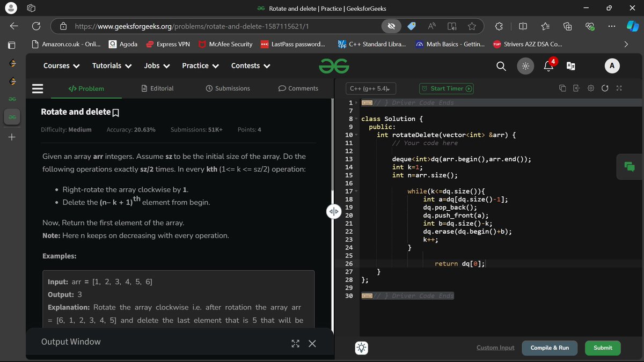Start Read aloud from address bar
This screenshot has width=644, height=362.
click(431, 26)
